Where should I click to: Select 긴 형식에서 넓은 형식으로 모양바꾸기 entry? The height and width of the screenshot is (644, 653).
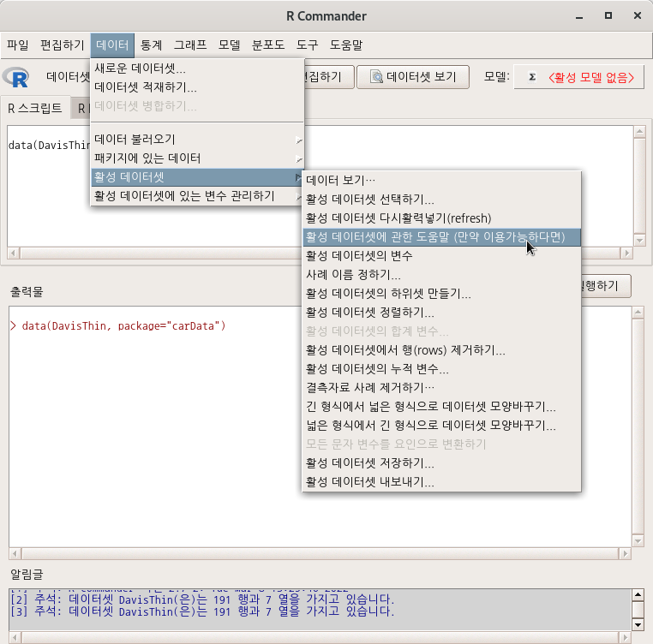pos(441,407)
